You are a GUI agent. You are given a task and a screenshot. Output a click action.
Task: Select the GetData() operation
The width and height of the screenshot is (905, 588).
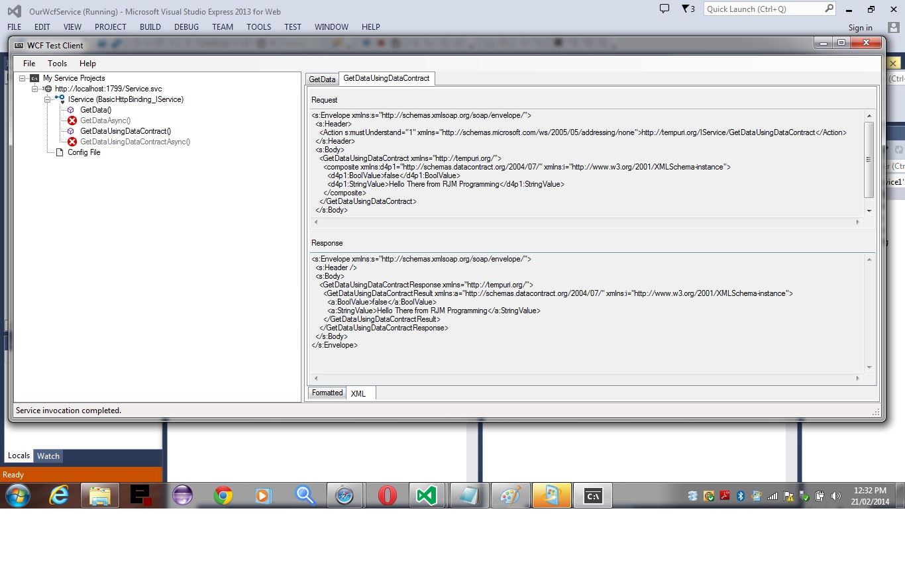[95, 110]
